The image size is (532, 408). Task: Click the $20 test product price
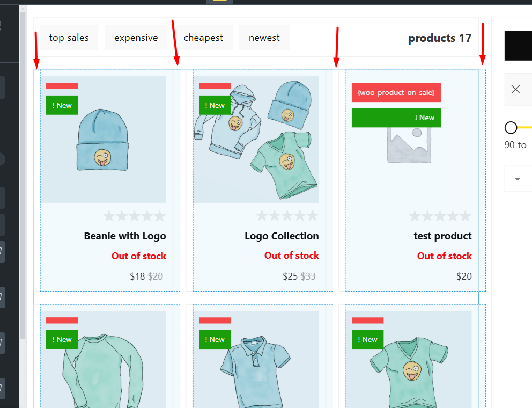point(464,276)
